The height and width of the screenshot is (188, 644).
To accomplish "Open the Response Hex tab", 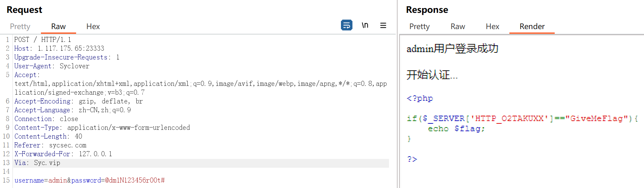I will [492, 26].
